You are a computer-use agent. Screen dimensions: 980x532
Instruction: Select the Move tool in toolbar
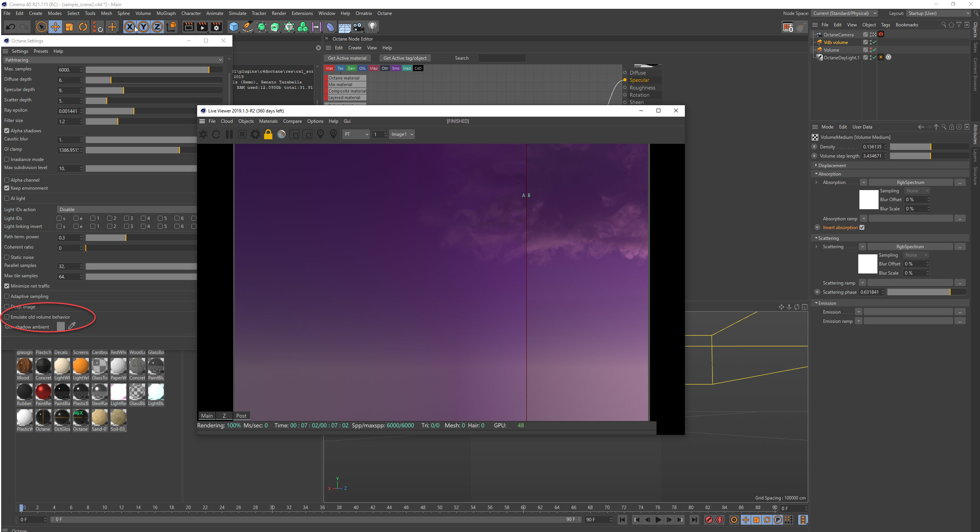pos(56,27)
